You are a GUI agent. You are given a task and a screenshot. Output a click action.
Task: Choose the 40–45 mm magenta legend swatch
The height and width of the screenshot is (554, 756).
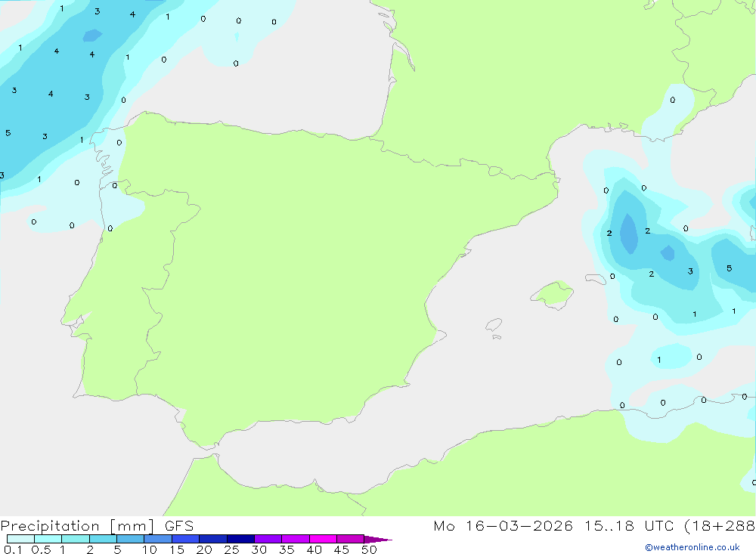323,539
